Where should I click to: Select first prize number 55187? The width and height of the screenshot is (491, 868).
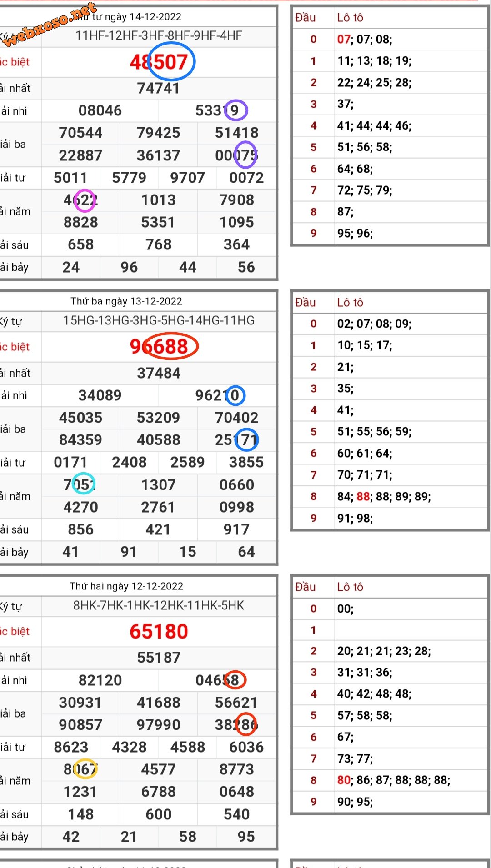coord(159,658)
